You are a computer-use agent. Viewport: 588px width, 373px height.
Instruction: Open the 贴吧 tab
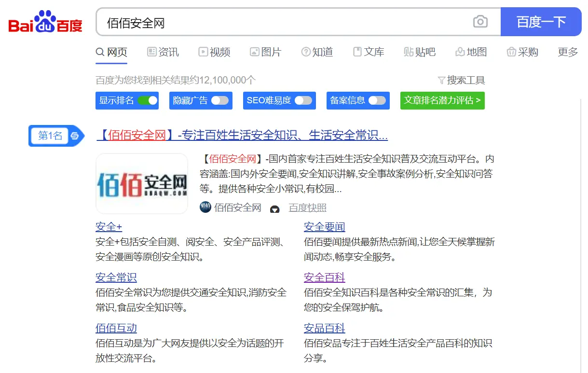420,52
